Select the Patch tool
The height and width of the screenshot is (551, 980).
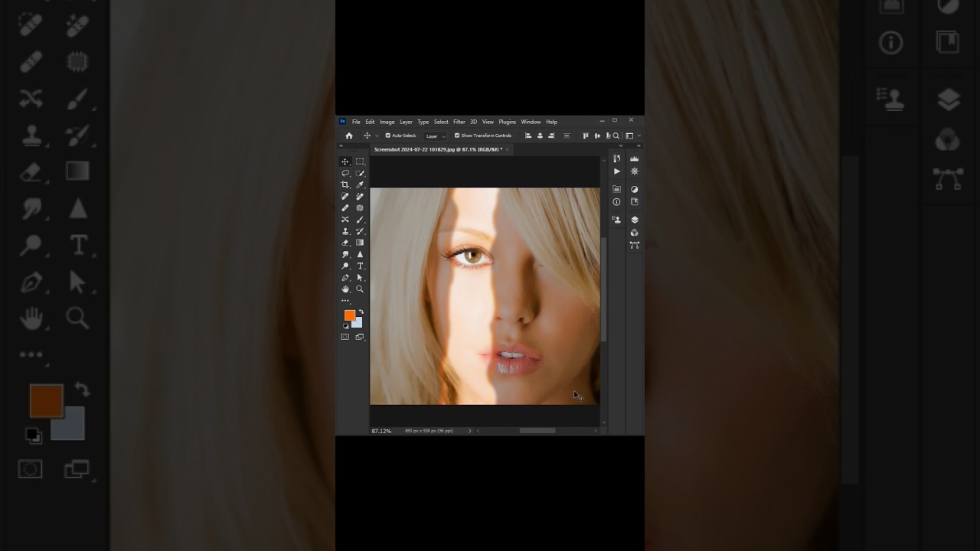point(360,208)
